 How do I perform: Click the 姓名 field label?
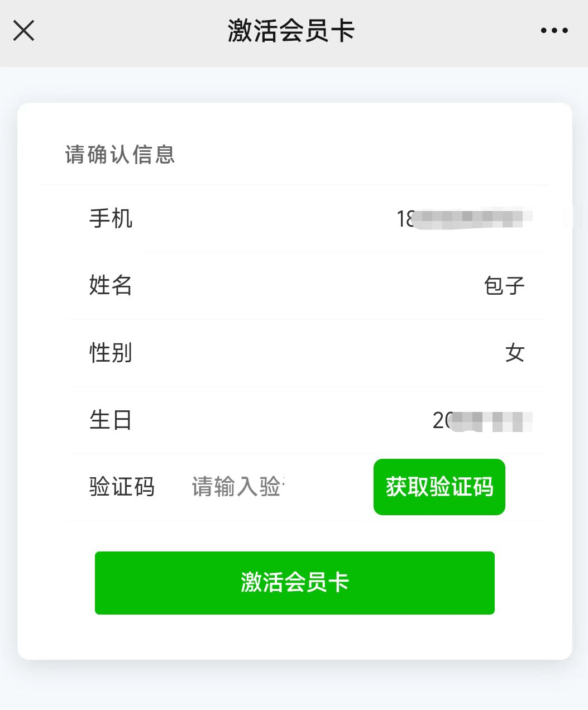(111, 285)
